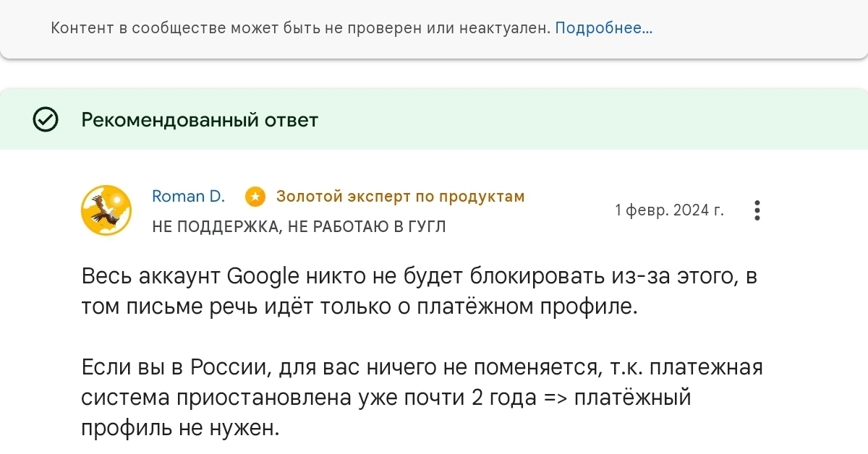
Task: Click the gold star expert badge icon
Action: click(255, 196)
